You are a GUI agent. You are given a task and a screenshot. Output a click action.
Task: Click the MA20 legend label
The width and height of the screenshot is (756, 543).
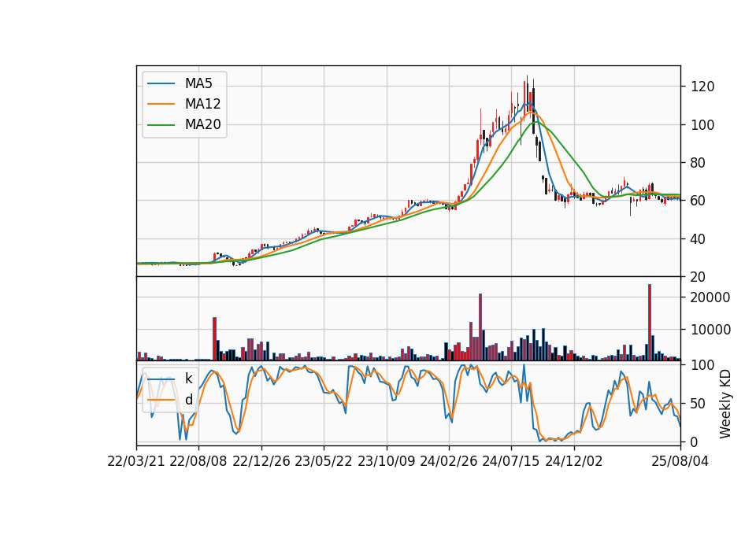pos(202,125)
